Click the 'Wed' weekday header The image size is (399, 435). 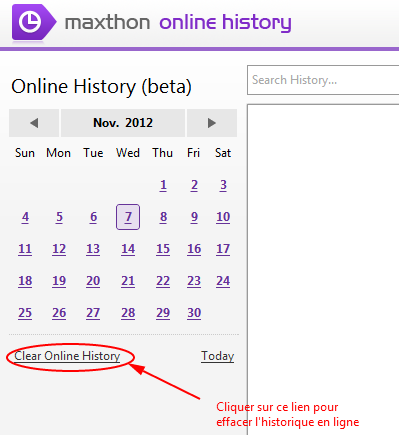pyautogui.click(x=128, y=153)
